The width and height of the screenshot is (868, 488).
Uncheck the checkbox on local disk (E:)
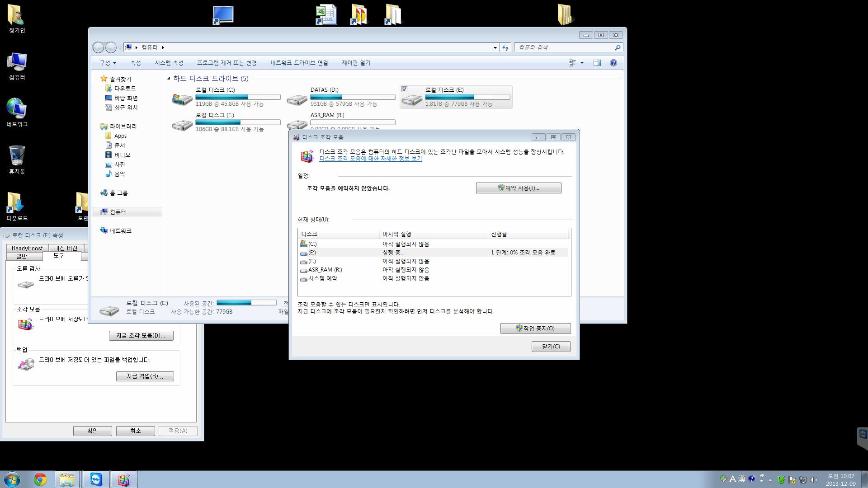[405, 89]
